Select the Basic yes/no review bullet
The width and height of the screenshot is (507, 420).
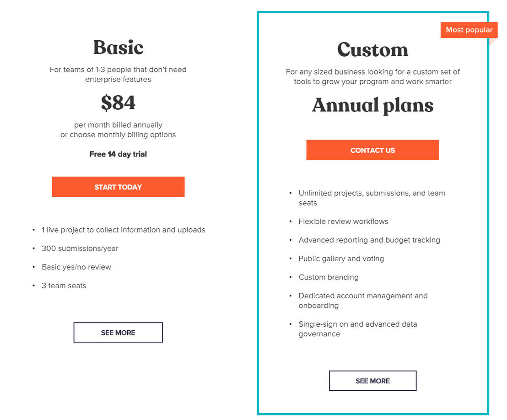coord(76,267)
